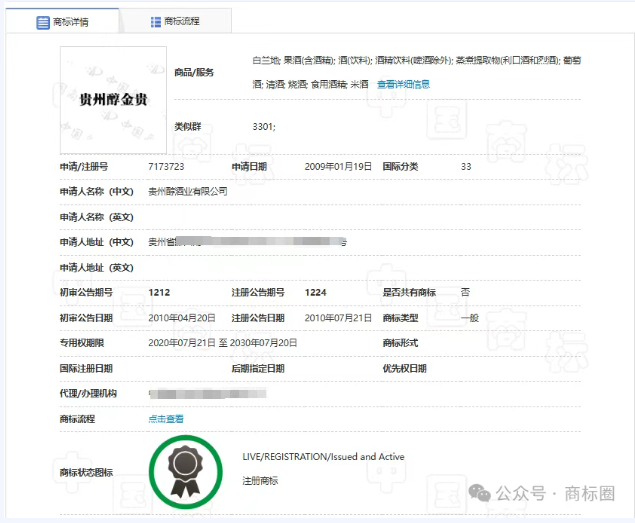This screenshot has height=523, width=635.
Task: Switch to the 商标流程 tab
Action: [175, 21]
